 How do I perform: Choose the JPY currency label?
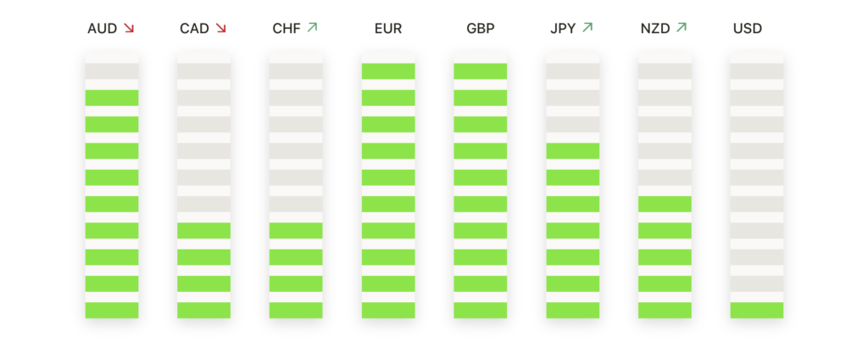pyautogui.click(x=563, y=28)
